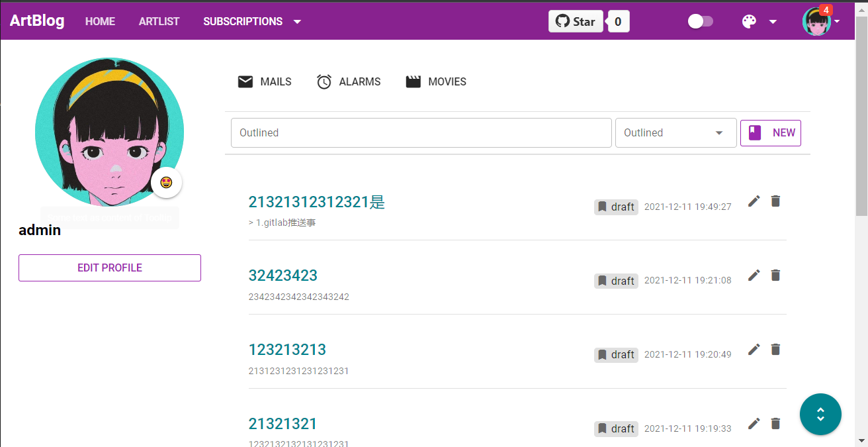The height and width of the screenshot is (447, 868).
Task: Open the SUBSCRIPTIONS menu
Action: (x=243, y=21)
